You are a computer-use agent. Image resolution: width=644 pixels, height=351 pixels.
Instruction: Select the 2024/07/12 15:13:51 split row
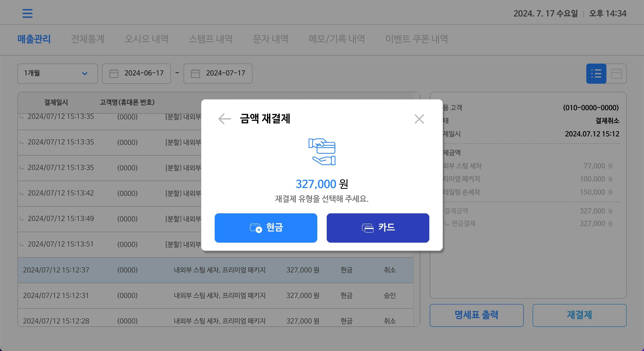[x=110, y=244]
